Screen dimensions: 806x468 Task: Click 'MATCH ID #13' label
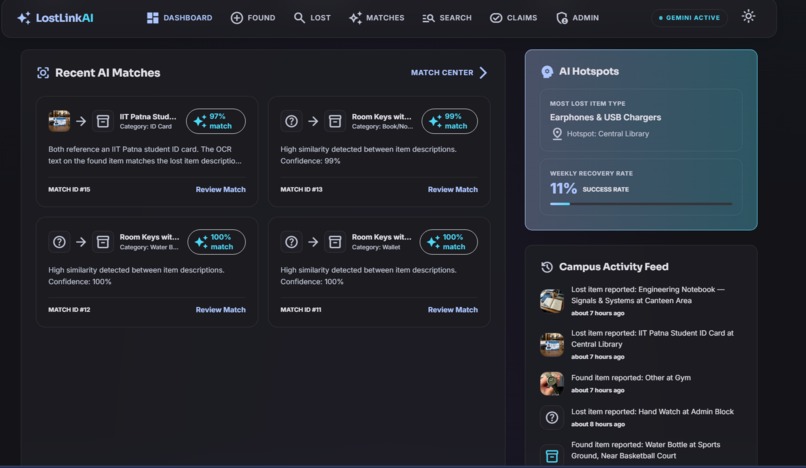click(x=301, y=189)
